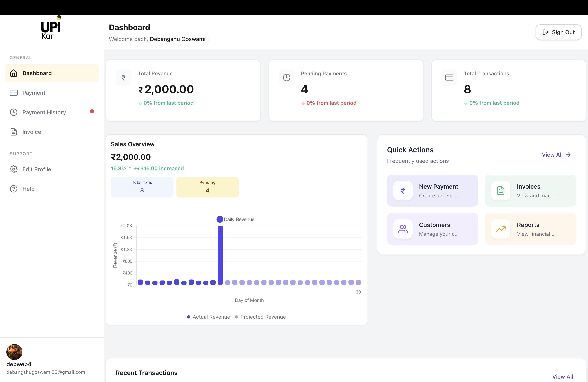This screenshot has width=588, height=382.
Task: Go to Payment History in sidebar
Action: [44, 112]
